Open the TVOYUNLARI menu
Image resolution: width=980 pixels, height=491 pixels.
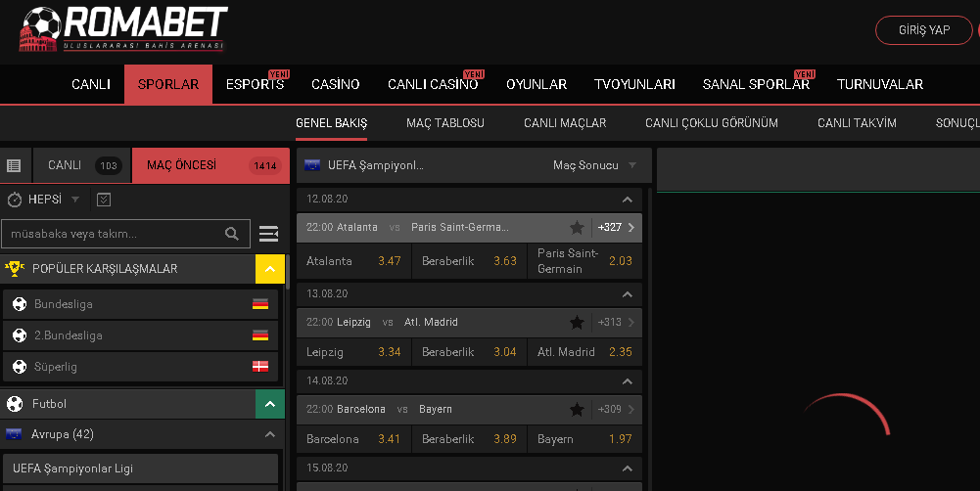pyautogui.click(x=634, y=84)
